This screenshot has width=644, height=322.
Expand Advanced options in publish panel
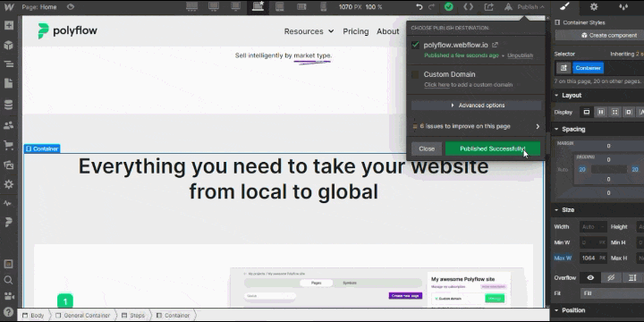[477, 106]
